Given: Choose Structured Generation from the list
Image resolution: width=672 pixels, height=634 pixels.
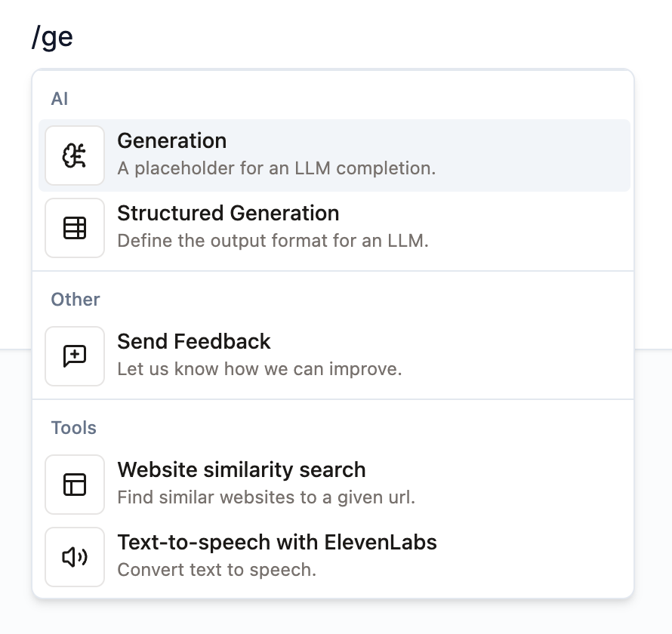Looking at the screenshot, I should pyautogui.click(x=228, y=214).
